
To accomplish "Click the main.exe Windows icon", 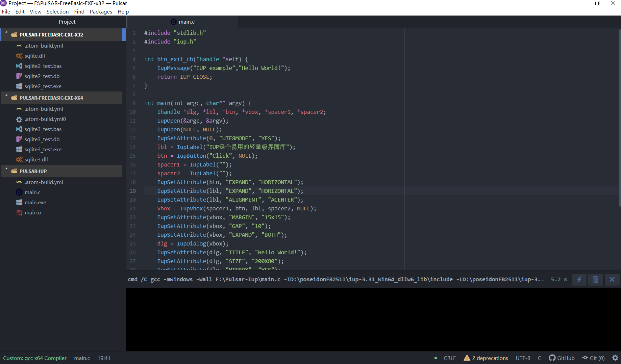I will pos(19,202).
